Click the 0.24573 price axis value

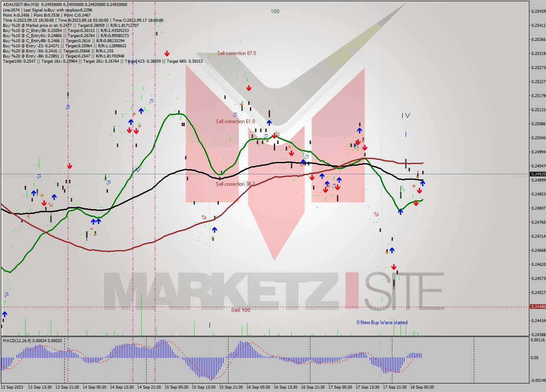(538, 279)
